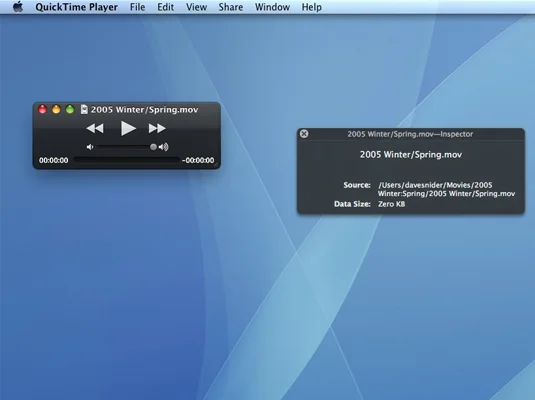Close the Inspector panel
Image resolution: width=535 pixels, height=400 pixels.
[x=304, y=134]
